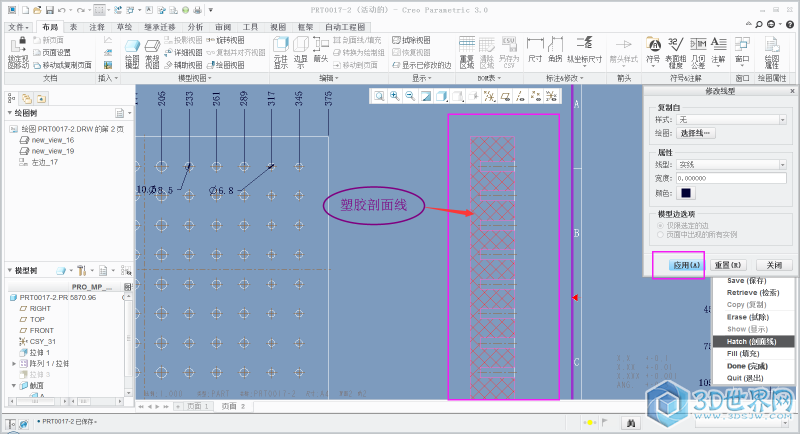
Task: Choose Done (完成) in the side menu
Action: point(753,366)
